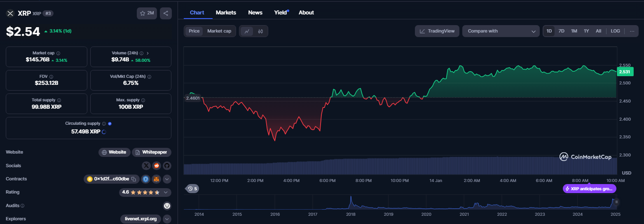The height and width of the screenshot is (224, 644).
Task: Click FDV info icon
Action: [51, 77]
